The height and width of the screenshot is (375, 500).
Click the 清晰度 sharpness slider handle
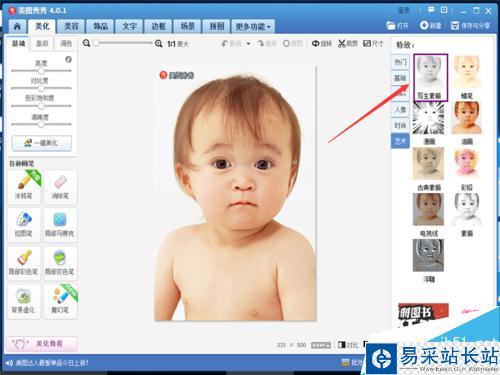(x=41, y=124)
